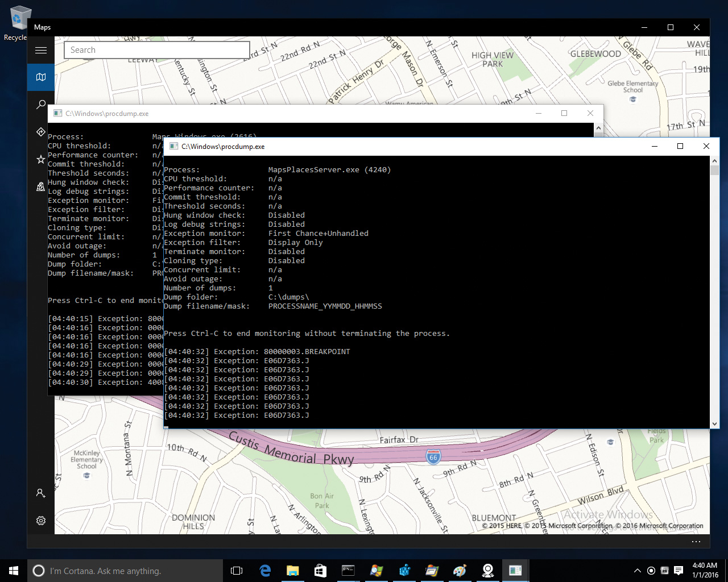Viewport: 728px width, 582px height.
Task: Switch to the Maps app taskbar icon
Action: 487,571
